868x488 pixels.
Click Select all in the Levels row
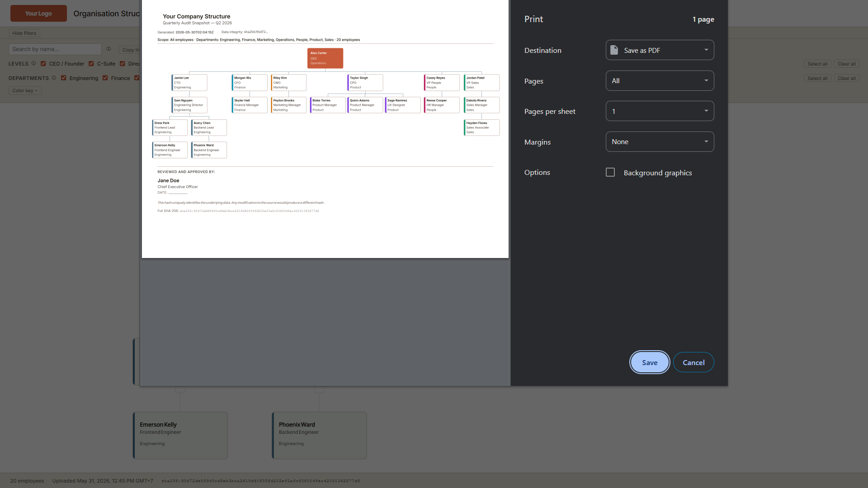817,64
